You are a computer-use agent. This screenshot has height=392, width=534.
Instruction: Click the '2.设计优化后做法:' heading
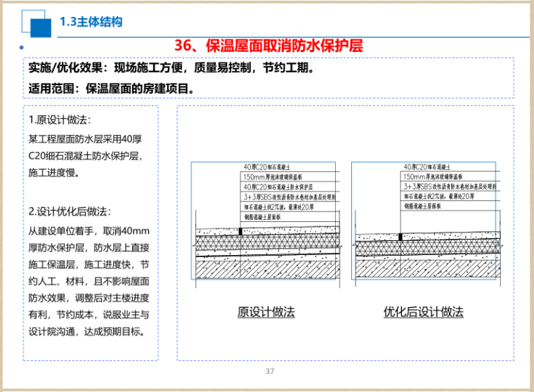pyautogui.click(x=70, y=211)
